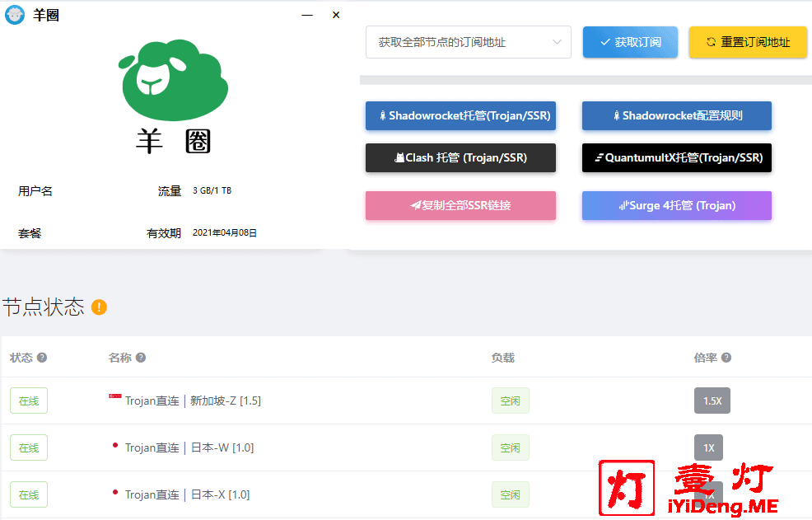Click Japan flag icon of 日本-W node
The height and width of the screenshot is (520, 812).
click(x=115, y=445)
